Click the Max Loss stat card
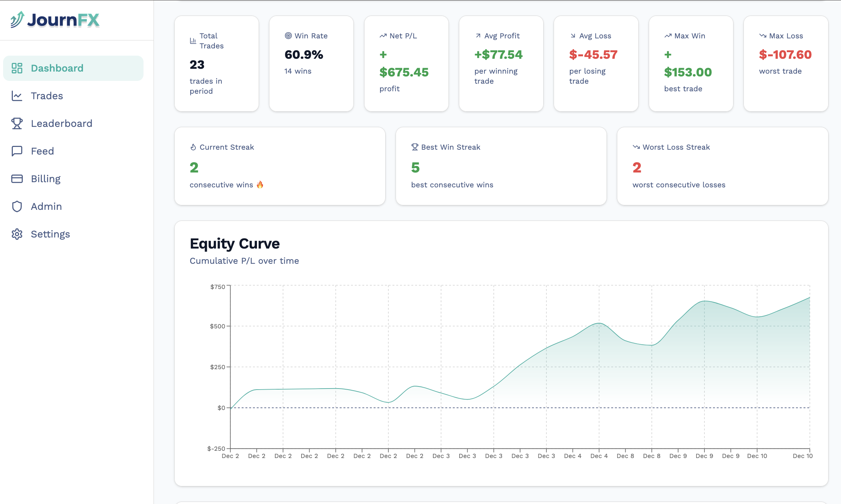The image size is (841, 504). [x=786, y=64]
